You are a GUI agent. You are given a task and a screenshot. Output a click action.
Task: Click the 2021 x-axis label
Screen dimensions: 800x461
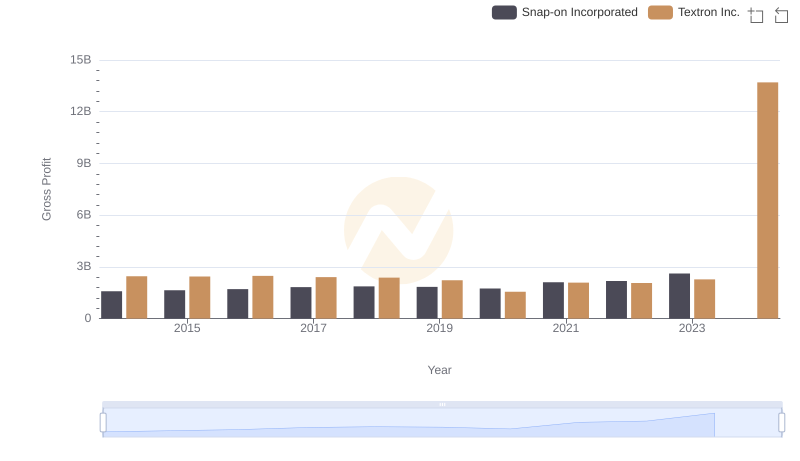coord(565,328)
